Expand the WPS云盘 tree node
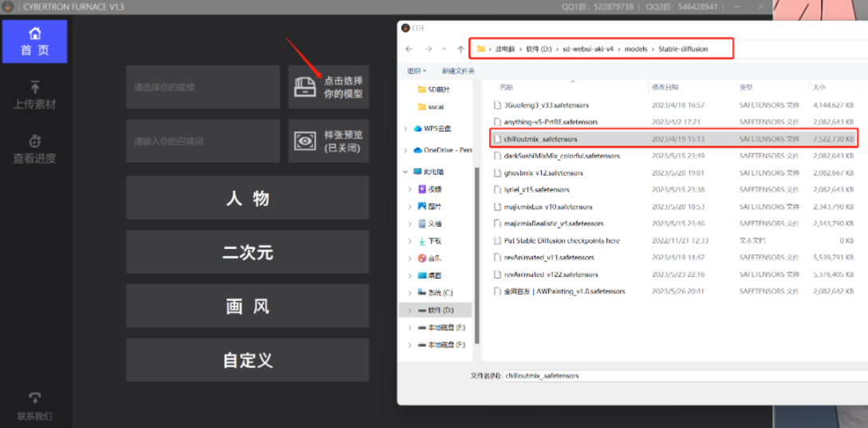 tap(406, 129)
